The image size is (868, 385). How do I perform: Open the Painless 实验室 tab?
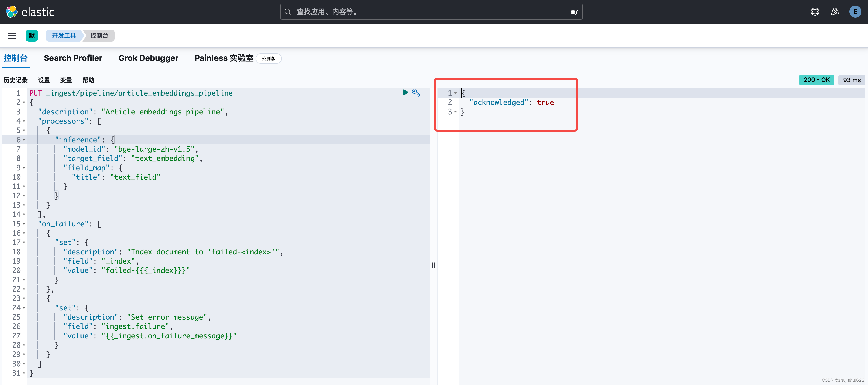tap(224, 58)
